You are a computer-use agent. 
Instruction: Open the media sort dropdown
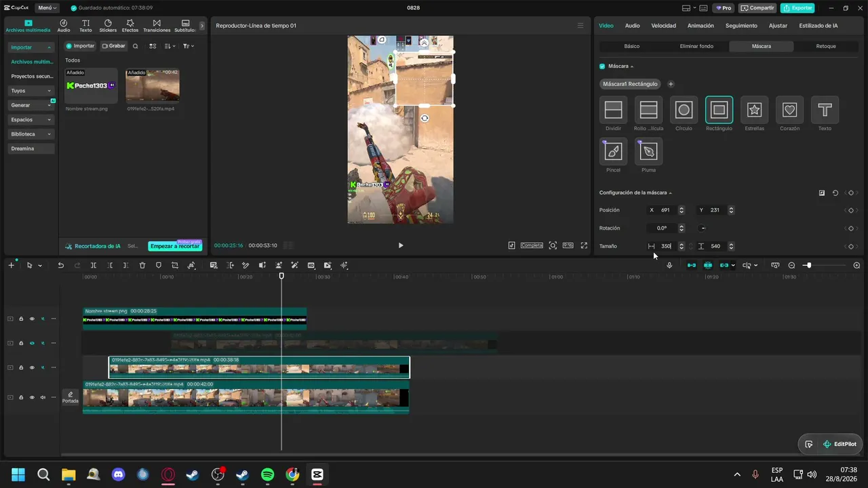coord(170,46)
